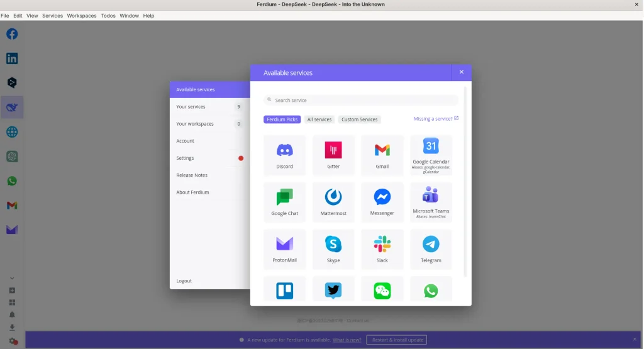
Task: Click the info icon in update banner
Action: (241, 340)
